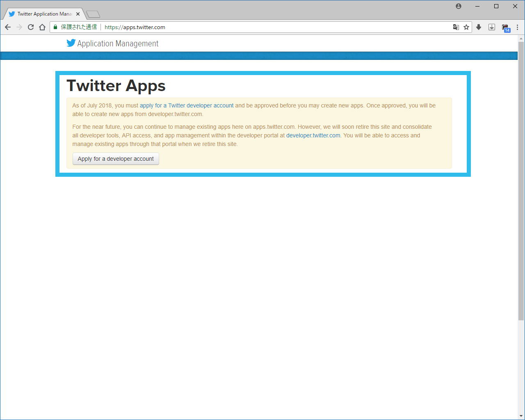Click the Twitter Apps heading

pos(116,86)
